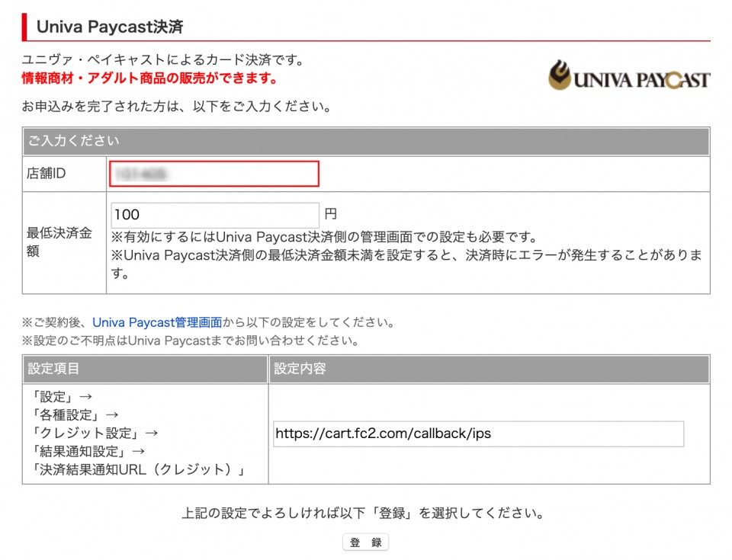Submit with the 登録 button
The width and height of the screenshot is (732, 560).
[x=365, y=542]
